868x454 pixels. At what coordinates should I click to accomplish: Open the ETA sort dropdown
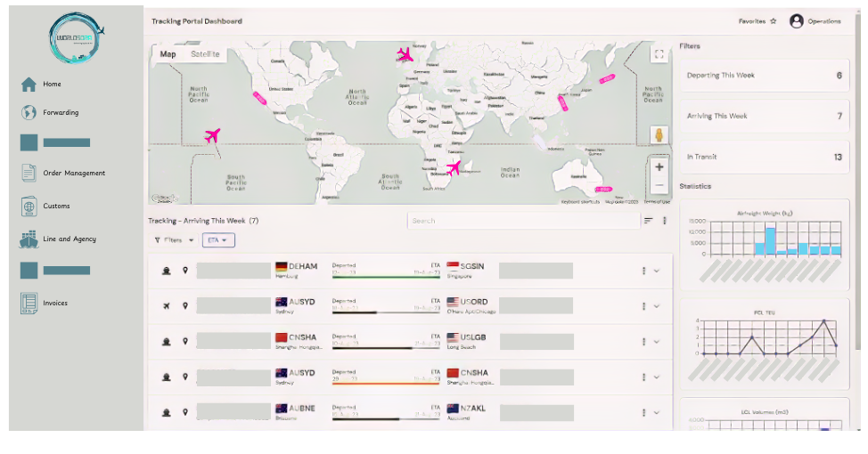click(218, 240)
